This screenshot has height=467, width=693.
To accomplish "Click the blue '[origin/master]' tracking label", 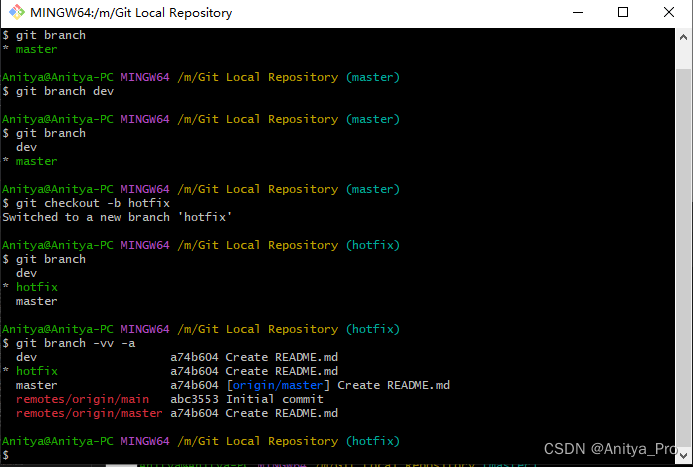I will click(x=278, y=385).
